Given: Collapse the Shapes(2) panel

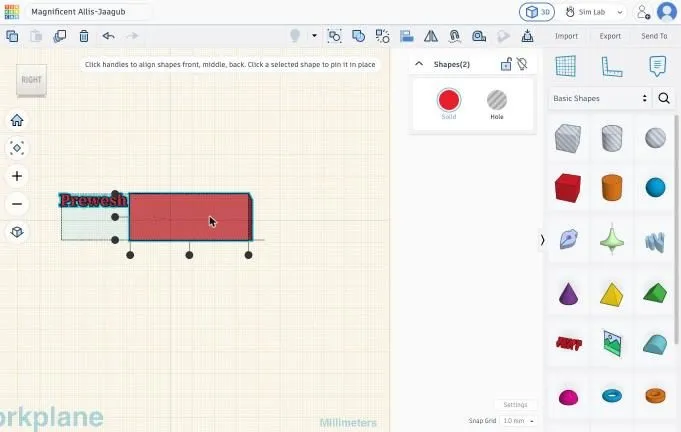Looking at the screenshot, I should (x=419, y=64).
